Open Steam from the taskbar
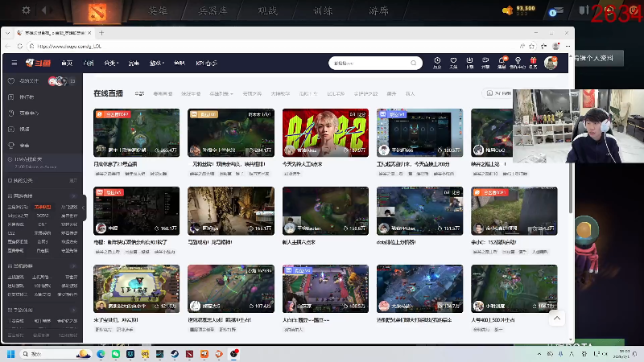Image resolution: width=644 pixels, height=362 pixels. pyautogui.click(x=175, y=354)
